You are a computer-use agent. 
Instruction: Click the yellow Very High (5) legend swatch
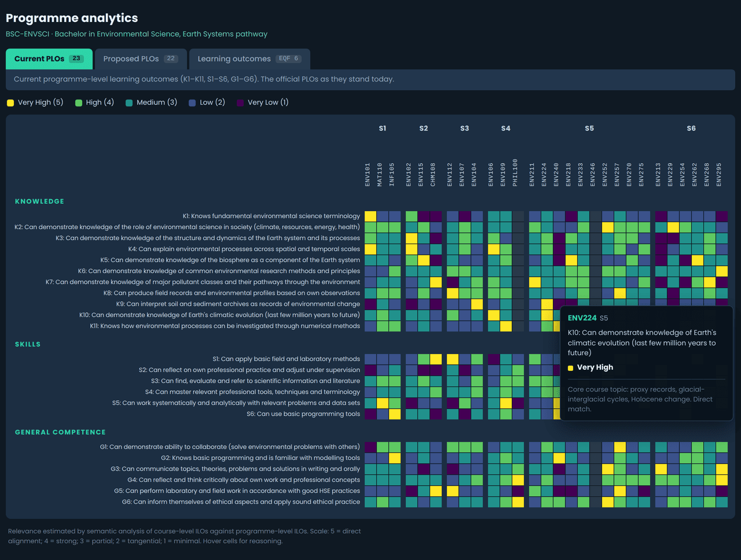point(10,103)
